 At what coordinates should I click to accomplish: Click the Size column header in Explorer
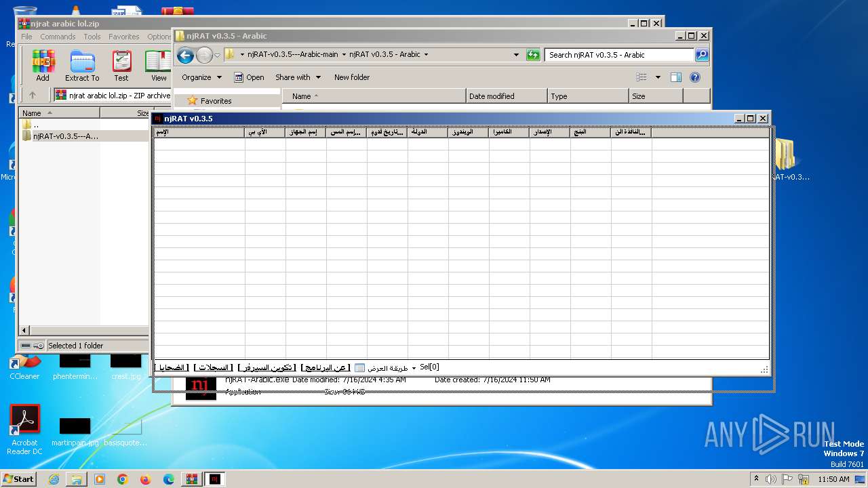656,96
